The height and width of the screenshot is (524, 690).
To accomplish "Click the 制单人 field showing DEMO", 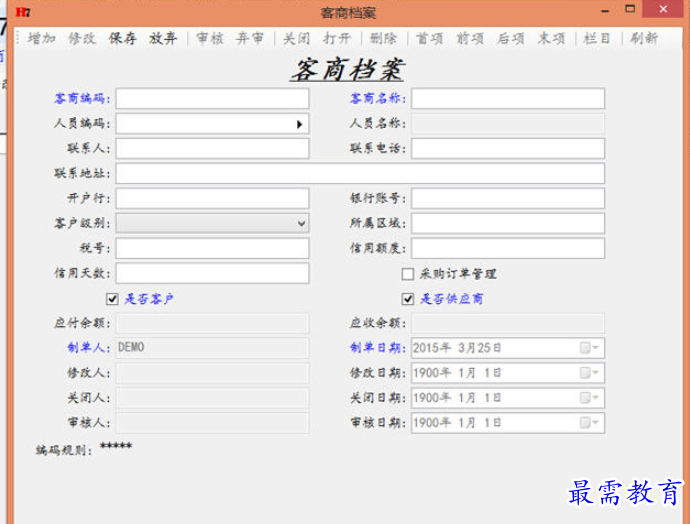I will 212,348.
